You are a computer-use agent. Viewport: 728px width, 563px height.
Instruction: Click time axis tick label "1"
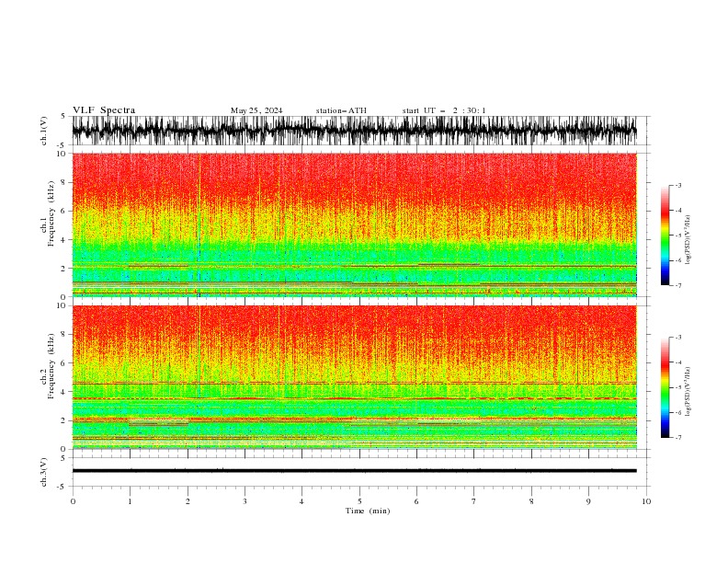130,501
